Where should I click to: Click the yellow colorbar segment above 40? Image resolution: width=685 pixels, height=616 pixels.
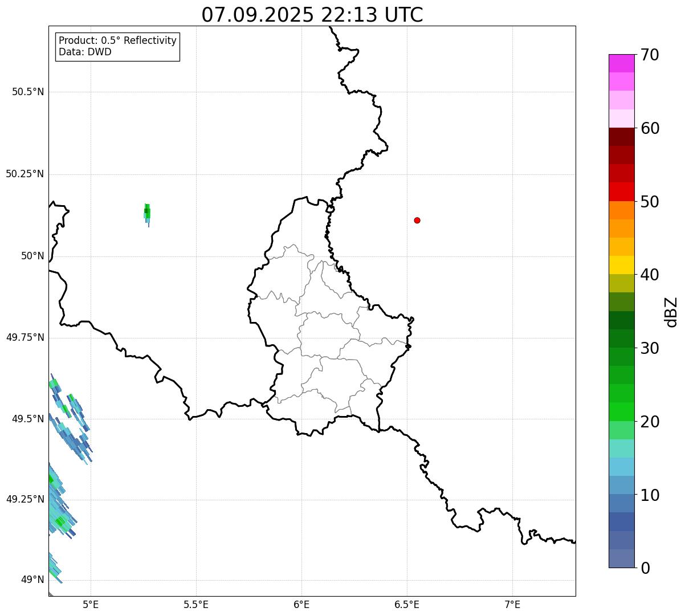click(x=621, y=265)
